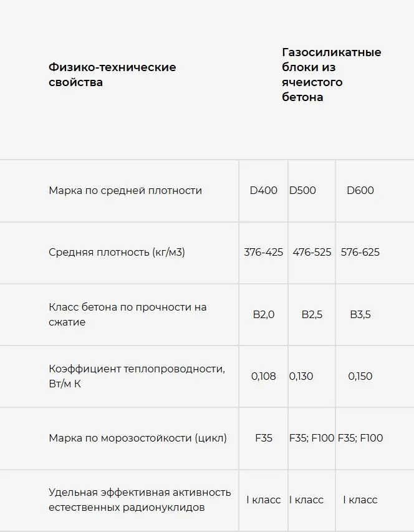Select the 0,150 thermal conductivity value
This screenshot has width=414, height=532.
tap(360, 377)
